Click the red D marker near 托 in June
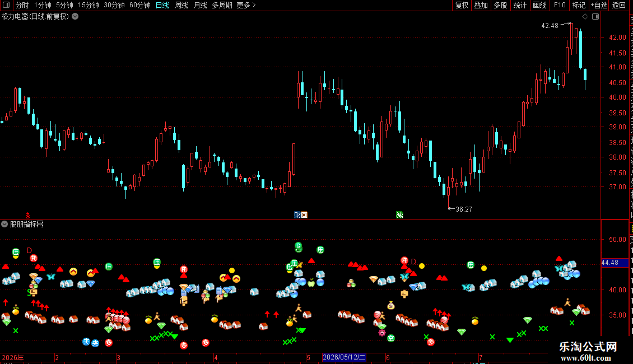The image size is (633, 364). click(x=413, y=262)
